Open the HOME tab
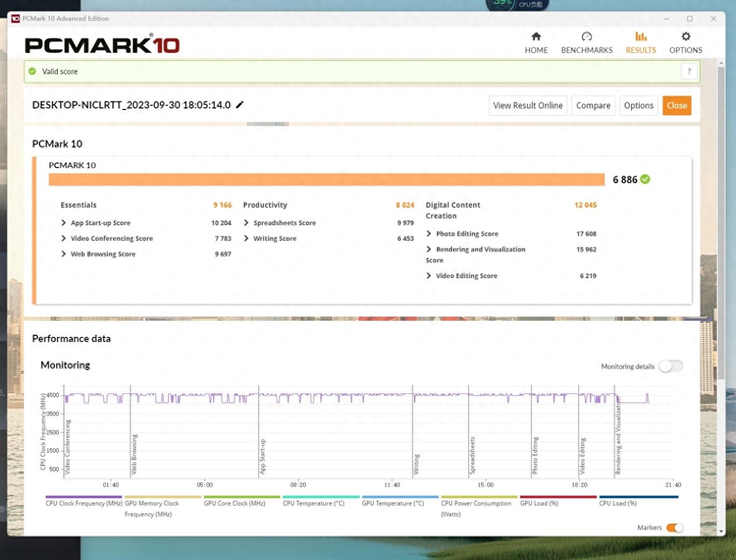The width and height of the screenshot is (736, 560). [x=536, y=43]
